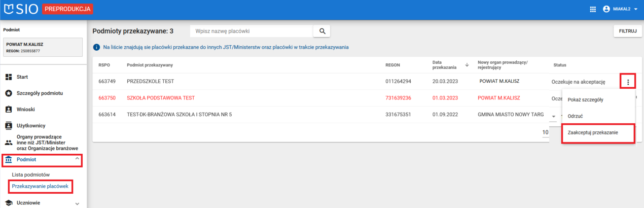Open Lista podmiotów in sidebar

point(31,175)
